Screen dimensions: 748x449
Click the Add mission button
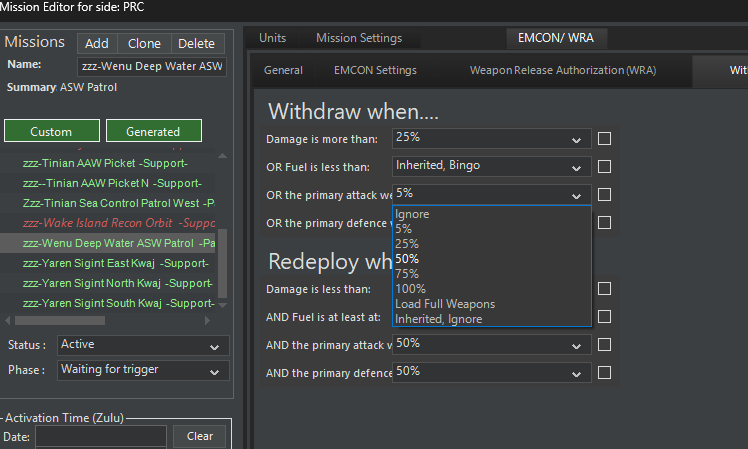(x=97, y=44)
